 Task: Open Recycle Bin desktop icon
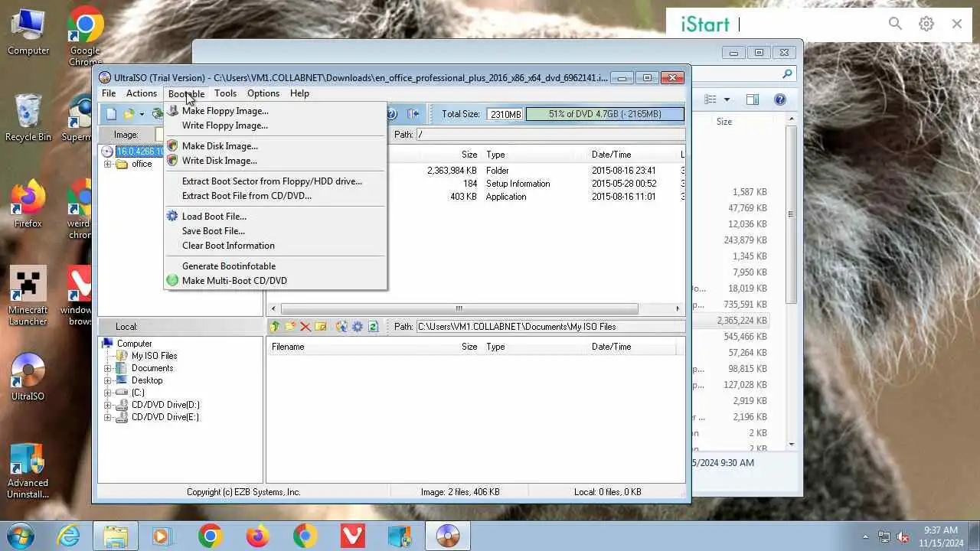coord(28,117)
